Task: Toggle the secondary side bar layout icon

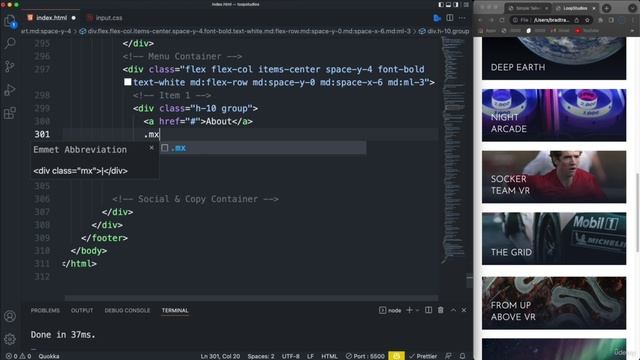Action: tap(456, 4)
